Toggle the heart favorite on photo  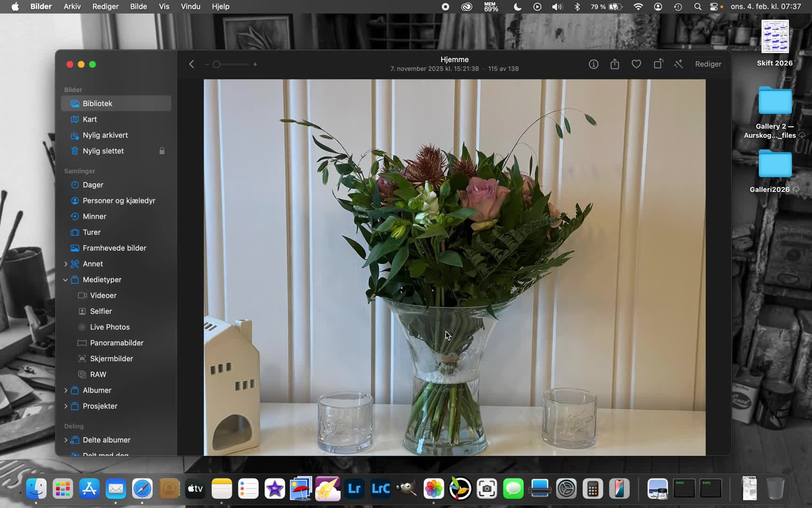click(636, 64)
